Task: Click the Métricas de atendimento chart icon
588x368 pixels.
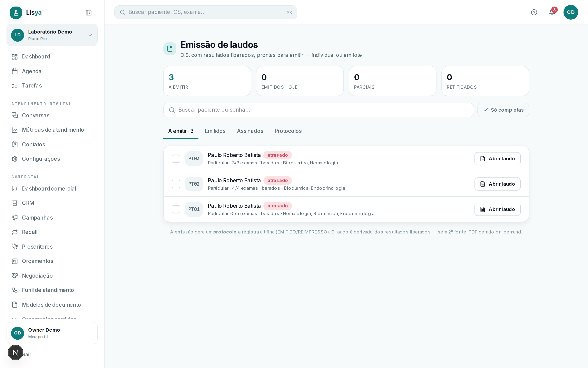Action: click(14, 130)
